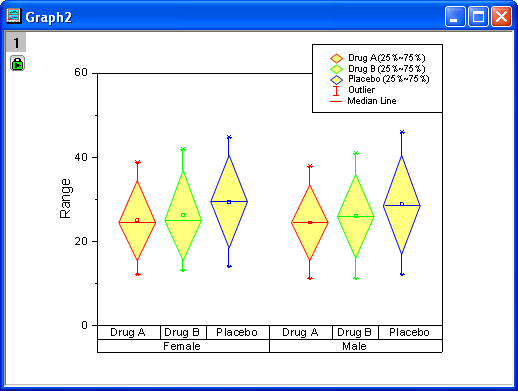Screen dimensions: 518x391
Task: Select the Male Drug B green diamond box
Action: [x=356, y=216]
